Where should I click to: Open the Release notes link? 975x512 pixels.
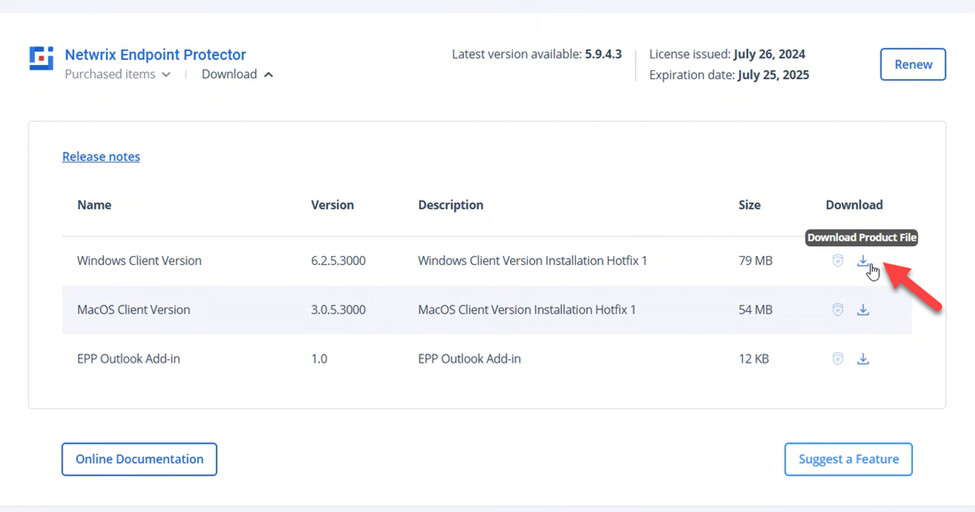click(101, 157)
